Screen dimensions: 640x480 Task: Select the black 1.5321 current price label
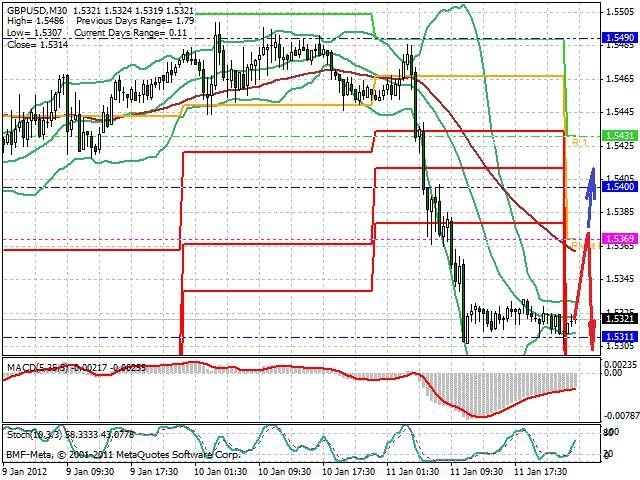tap(620, 318)
